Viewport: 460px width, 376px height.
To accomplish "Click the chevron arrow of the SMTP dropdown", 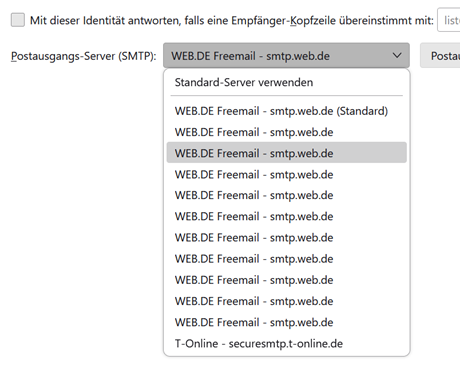I will click(x=397, y=55).
